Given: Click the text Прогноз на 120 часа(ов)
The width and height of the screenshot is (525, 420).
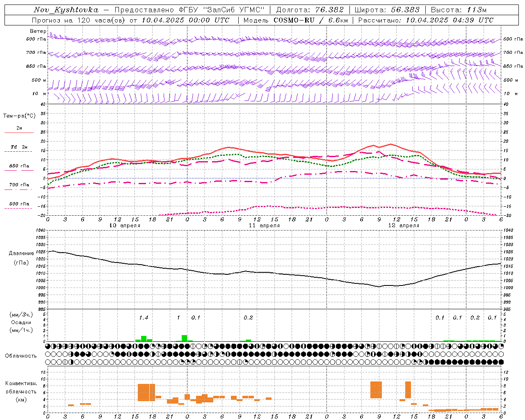Looking at the screenshot, I should [x=79, y=20].
